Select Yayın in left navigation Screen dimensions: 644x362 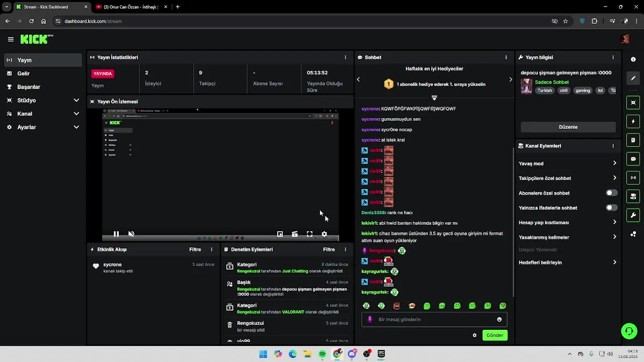43,60
